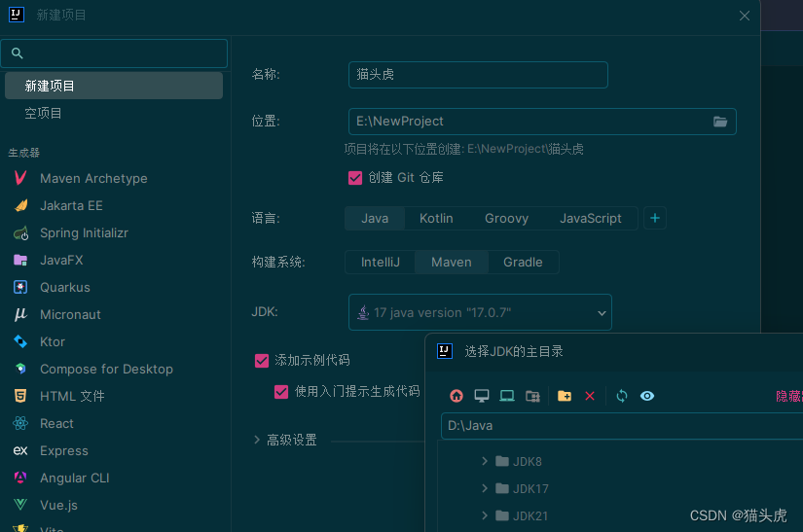Choose Kotlin language option
The width and height of the screenshot is (803, 532).
click(436, 219)
